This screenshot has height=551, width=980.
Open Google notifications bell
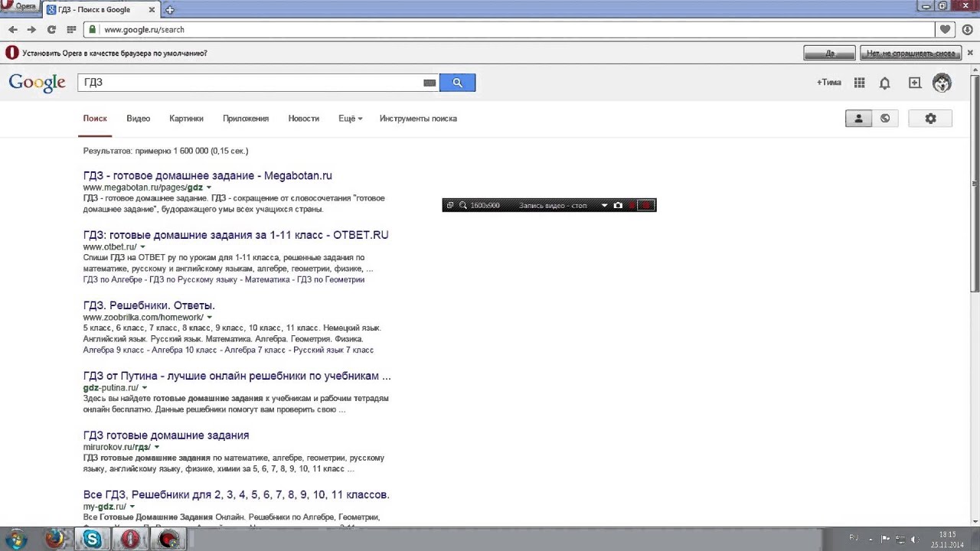tap(884, 83)
